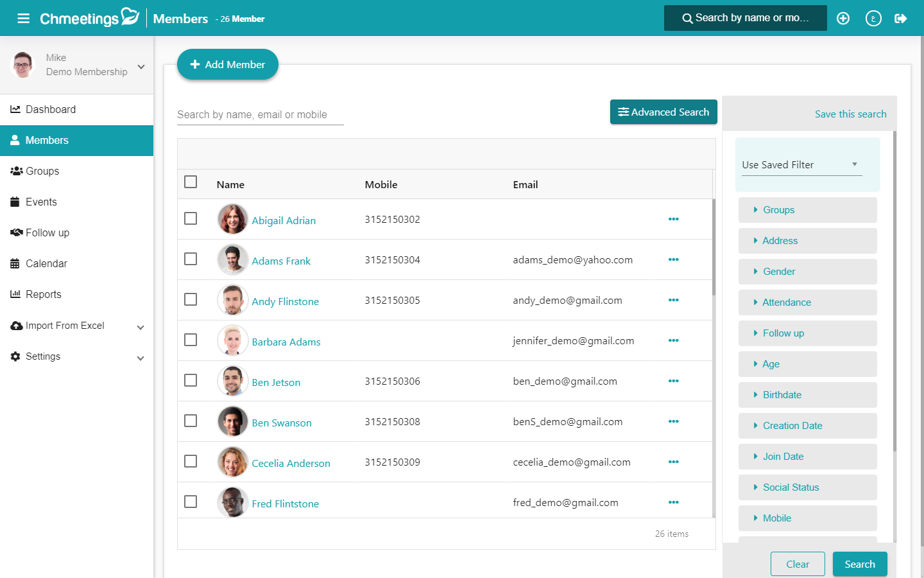Open the three-dots menu for Ben Jetson
The width and height of the screenshot is (924, 578).
[x=673, y=381]
